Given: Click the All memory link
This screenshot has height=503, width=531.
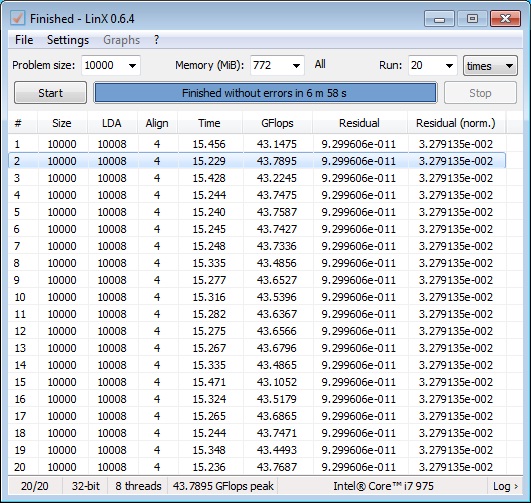Looking at the screenshot, I should [x=320, y=64].
